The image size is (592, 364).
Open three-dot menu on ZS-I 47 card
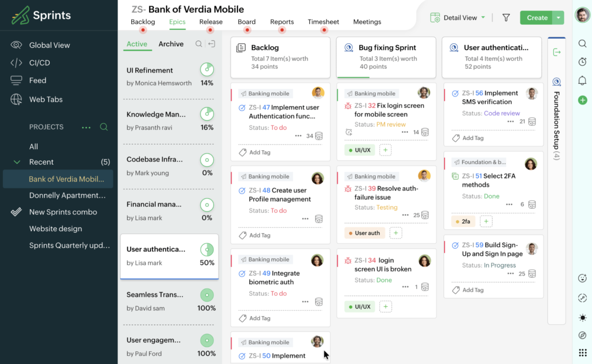pyautogui.click(x=298, y=136)
